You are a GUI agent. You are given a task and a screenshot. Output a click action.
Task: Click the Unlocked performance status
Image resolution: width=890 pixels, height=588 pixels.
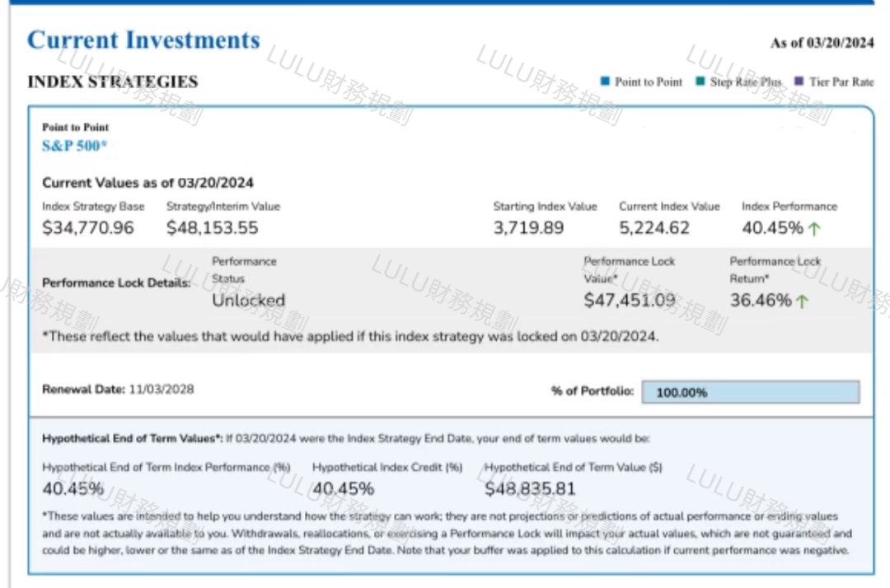[249, 300]
